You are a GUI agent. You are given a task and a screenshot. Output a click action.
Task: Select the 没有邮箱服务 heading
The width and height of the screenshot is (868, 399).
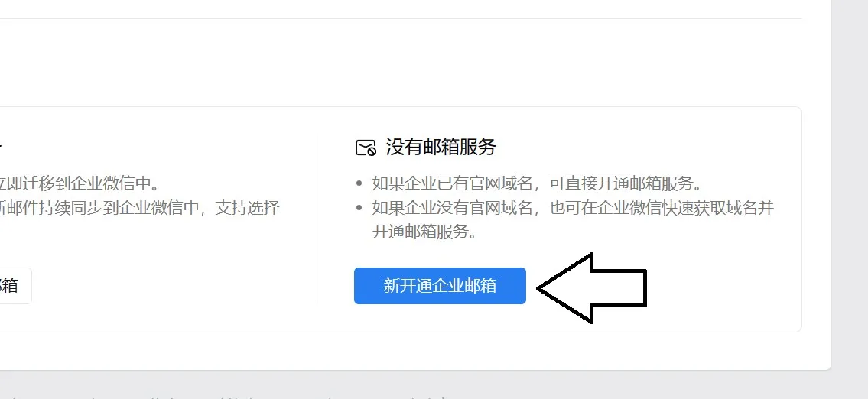[x=441, y=148]
